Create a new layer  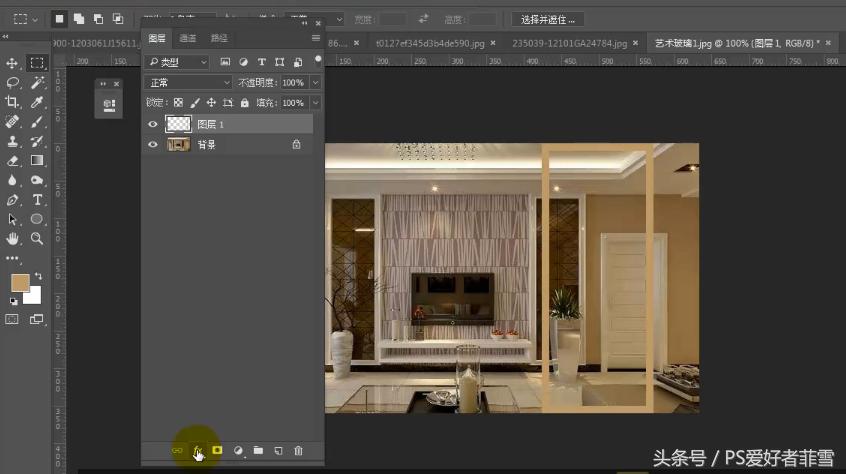pos(278,450)
